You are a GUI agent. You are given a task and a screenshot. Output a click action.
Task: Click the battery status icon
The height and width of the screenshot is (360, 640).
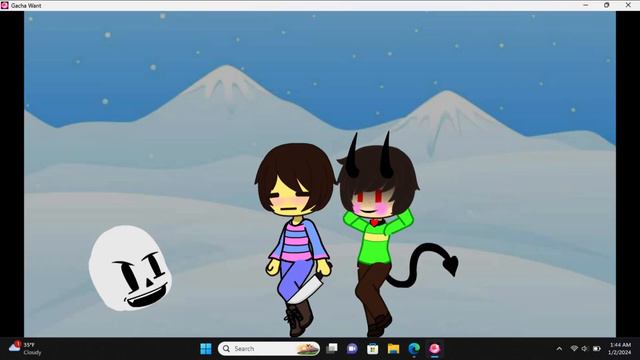pos(597,349)
